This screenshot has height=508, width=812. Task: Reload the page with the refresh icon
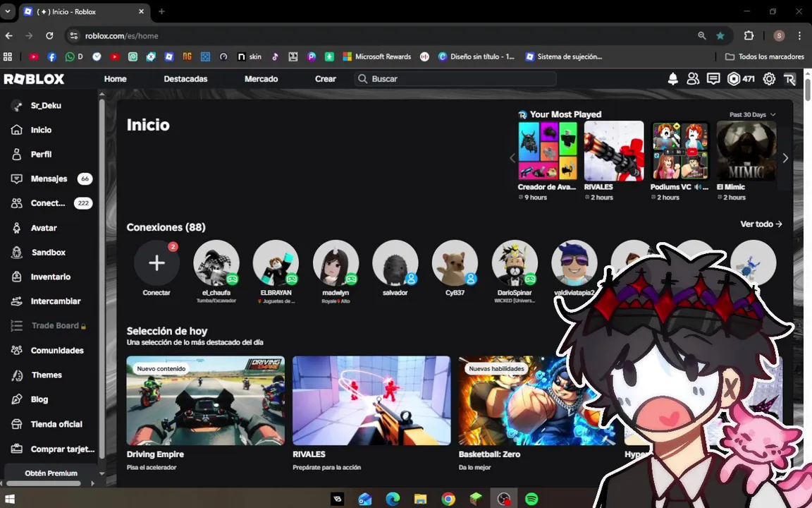[49, 36]
